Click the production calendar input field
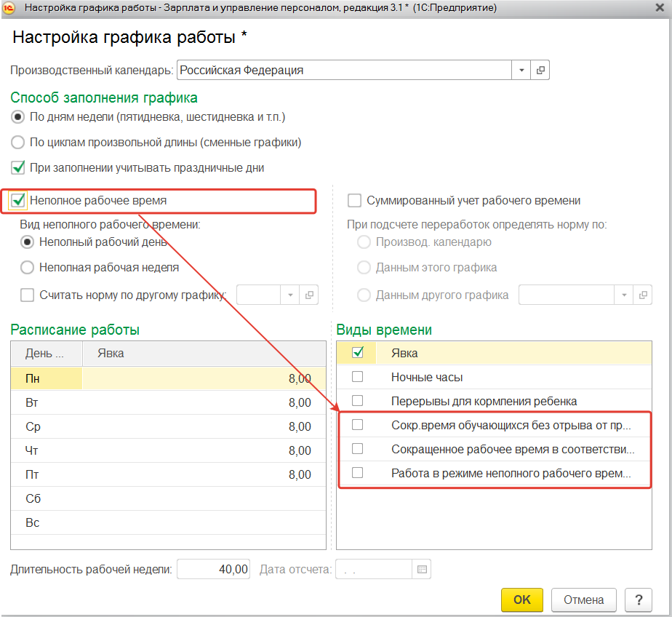 pos(345,70)
